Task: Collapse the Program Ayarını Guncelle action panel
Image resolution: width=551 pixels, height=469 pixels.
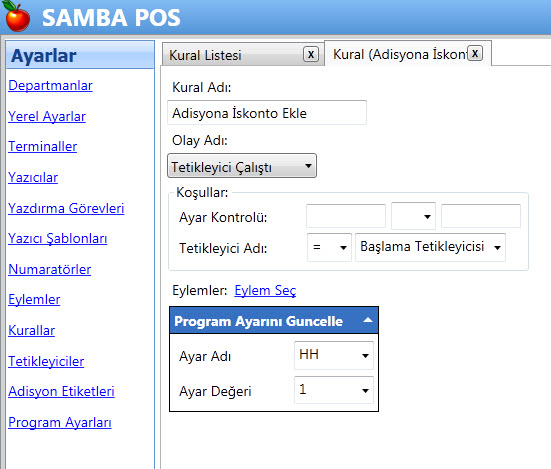Action: (x=368, y=320)
